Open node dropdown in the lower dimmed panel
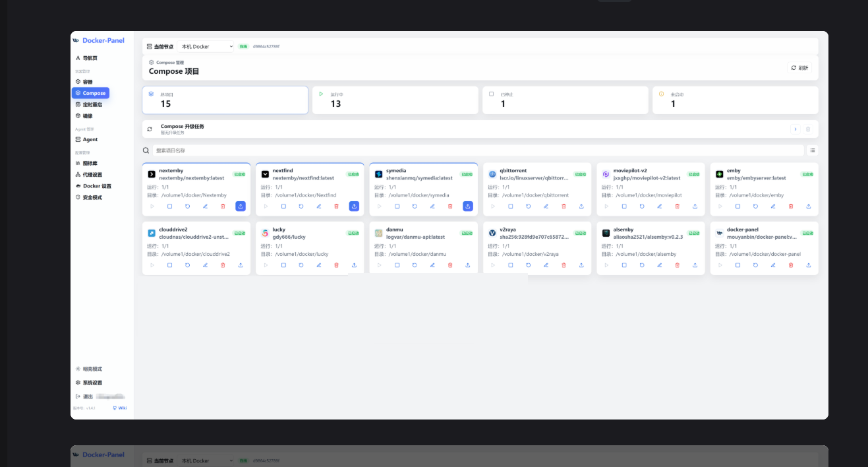The height and width of the screenshot is (467, 868). 206,460
